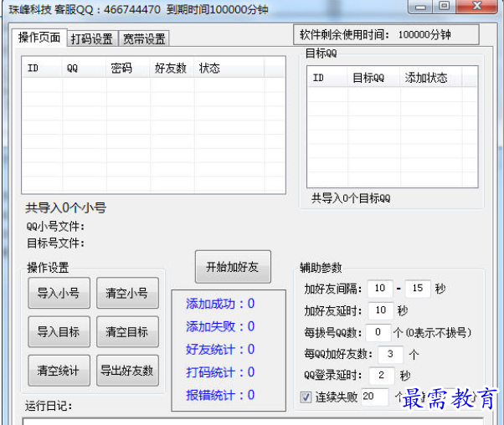Viewport: 504px width, 425px height.
Task: Click the 状态 column header
Action: (x=229, y=68)
